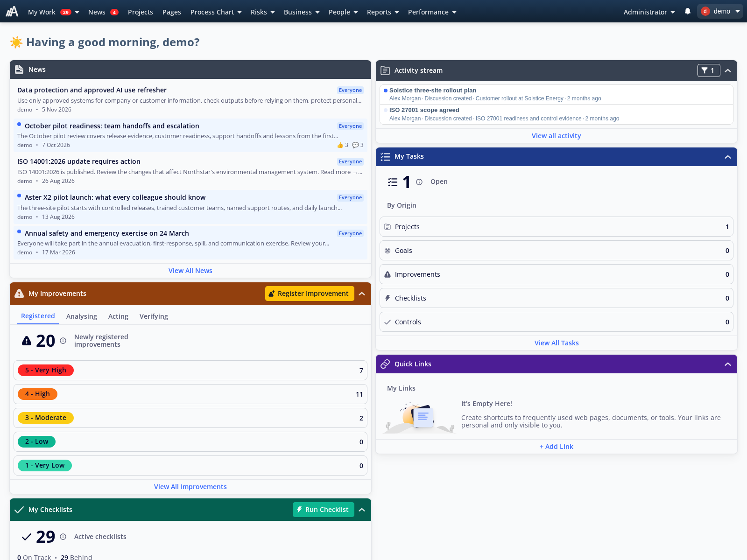Select the 5 - Very High priority badge
This screenshot has height=560, width=747.
tap(46, 370)
